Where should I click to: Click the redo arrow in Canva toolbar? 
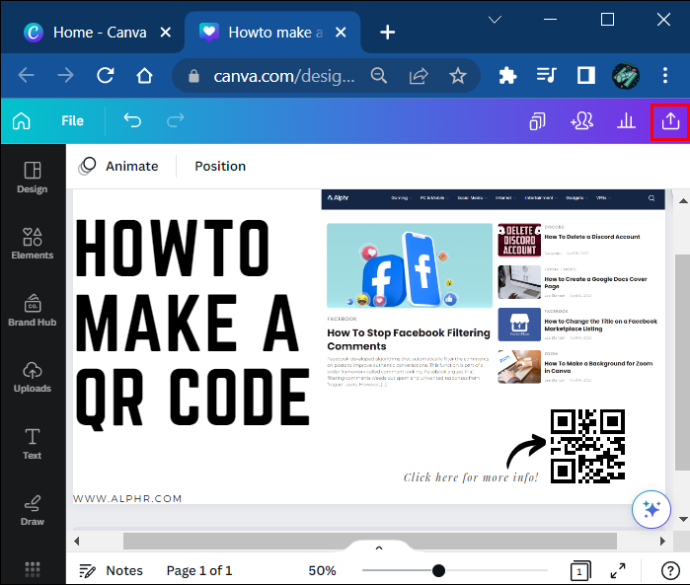[x=175, y=120]
